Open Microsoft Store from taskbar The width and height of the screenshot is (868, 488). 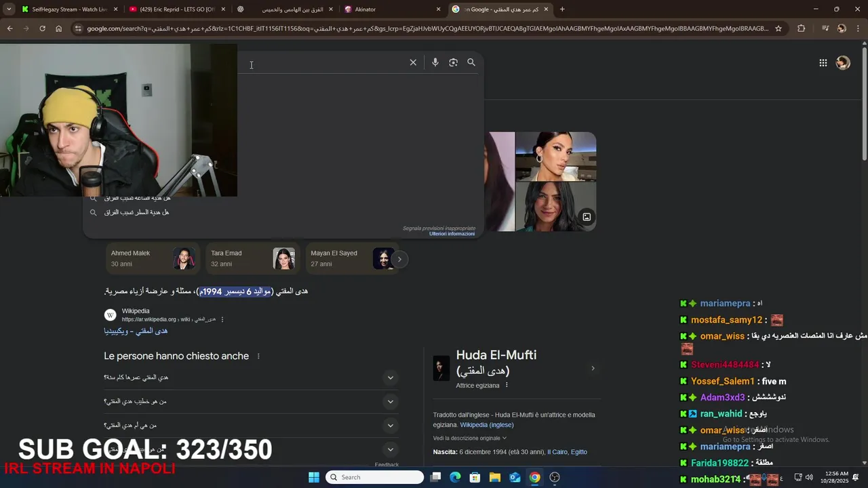tap(475, 477)
